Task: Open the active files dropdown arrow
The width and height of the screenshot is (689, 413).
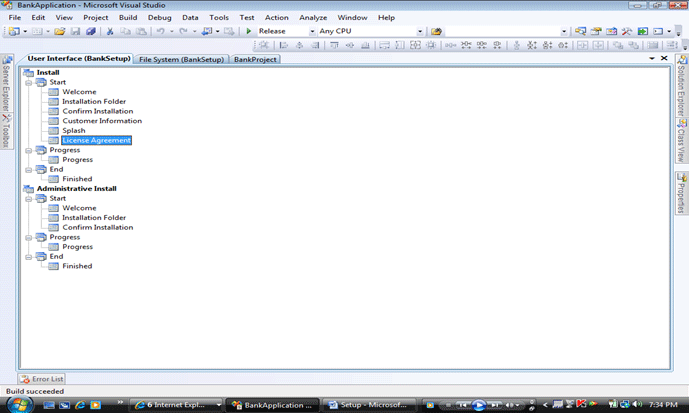Action: coord(652,58)
